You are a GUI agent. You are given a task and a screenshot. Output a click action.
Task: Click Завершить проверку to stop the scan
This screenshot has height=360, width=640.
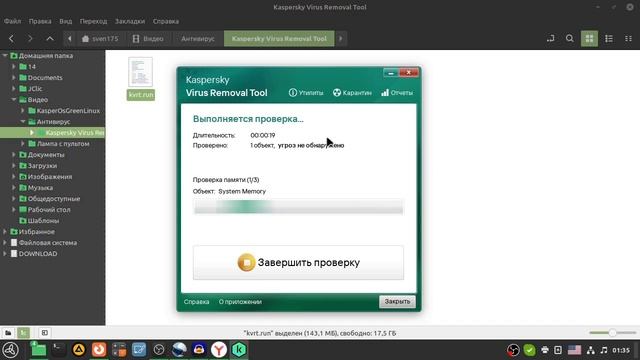click(x=298, y=262)
